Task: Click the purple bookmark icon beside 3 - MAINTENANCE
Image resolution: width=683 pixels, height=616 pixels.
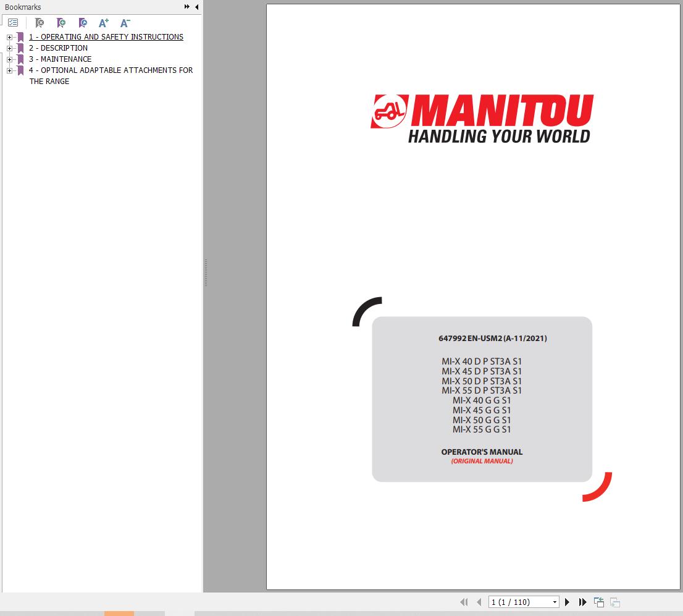Action: (20, 59)
